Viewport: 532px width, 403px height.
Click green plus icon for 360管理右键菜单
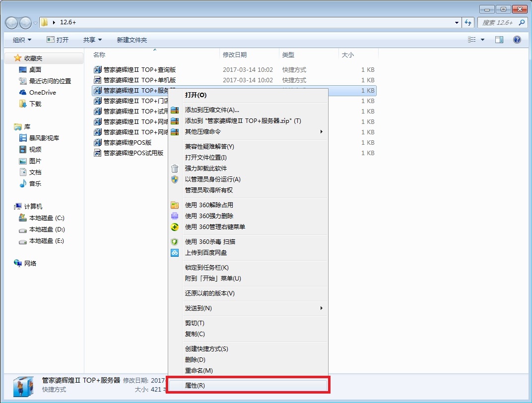(x=175, y=227)
